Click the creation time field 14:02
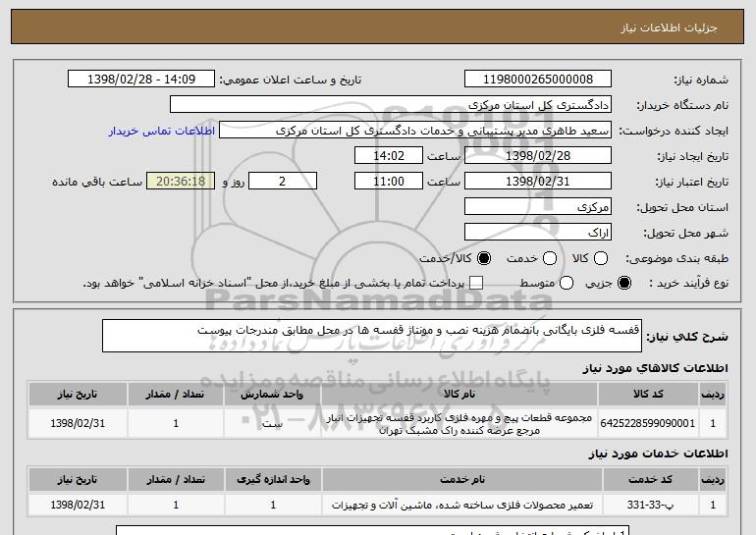Screen dimensions: 756x535 coord(389,156)
